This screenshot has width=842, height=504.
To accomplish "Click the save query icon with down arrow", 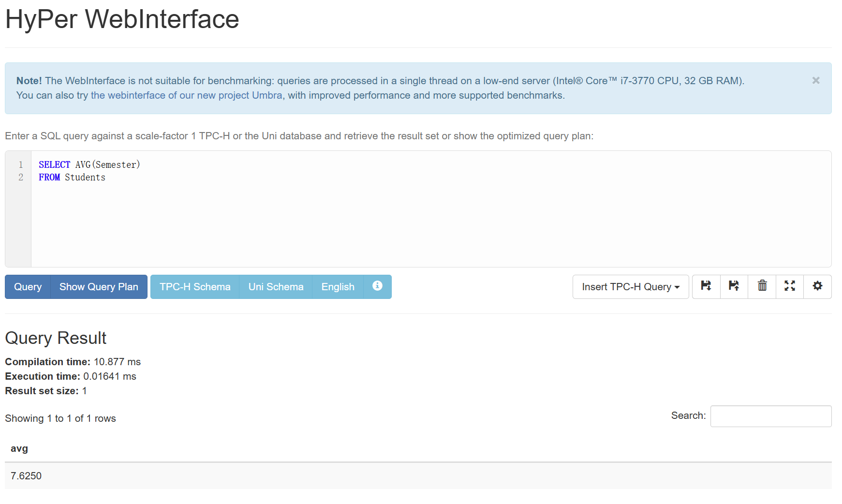I will [706, 286].
